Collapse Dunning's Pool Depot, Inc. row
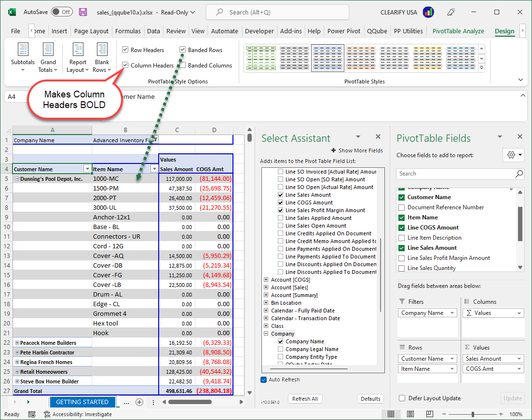This screenshot has height=420, width=532. point(16,179)
